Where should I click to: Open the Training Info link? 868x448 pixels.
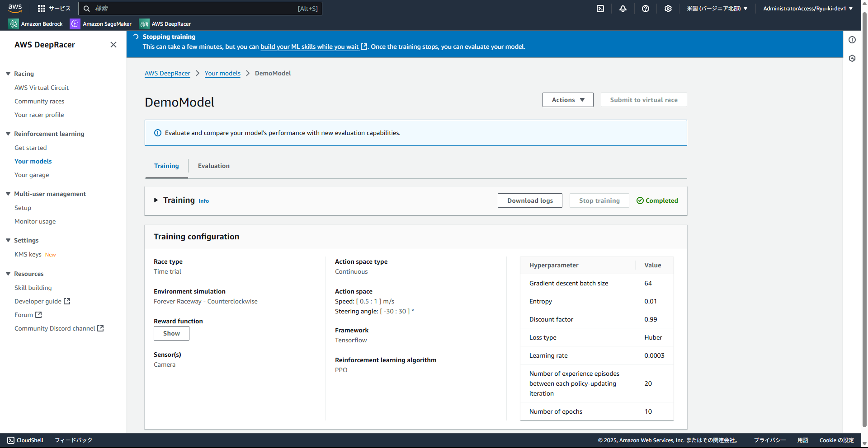tap(204, 201)
